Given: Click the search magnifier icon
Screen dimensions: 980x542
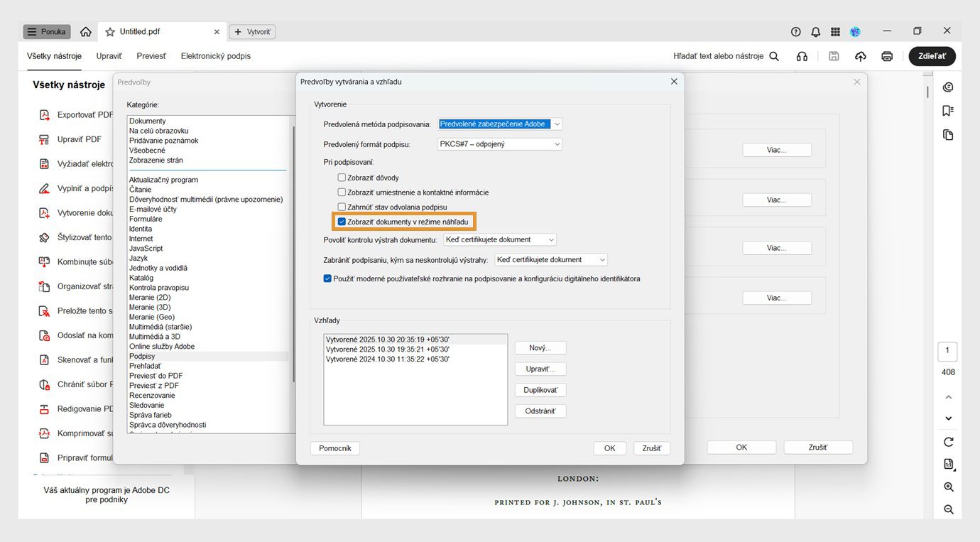Looking at the screenshot, I should click(x=774, y=56).
